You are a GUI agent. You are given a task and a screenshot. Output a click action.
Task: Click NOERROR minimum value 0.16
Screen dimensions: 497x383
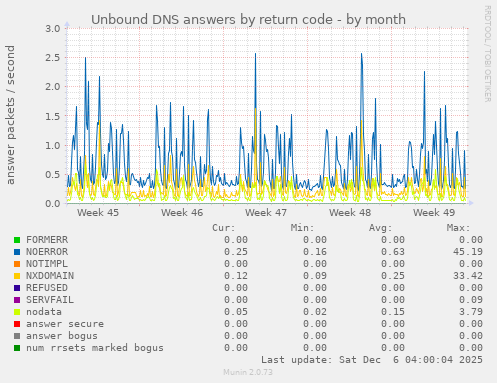315,252
